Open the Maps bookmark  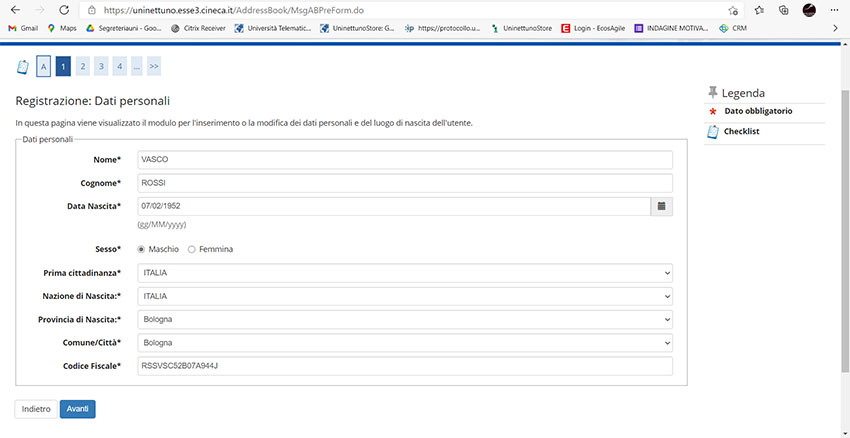click(61, 28)
